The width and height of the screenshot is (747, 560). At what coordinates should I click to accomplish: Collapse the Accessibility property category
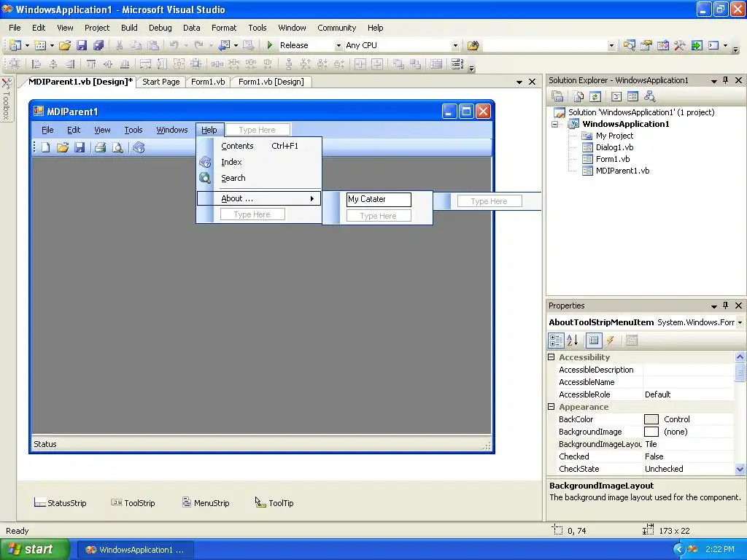(x=551, y=357)
